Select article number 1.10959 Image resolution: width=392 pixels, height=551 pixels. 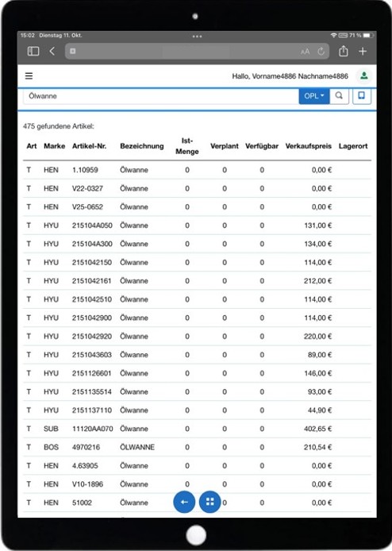[x=85, y=170]
